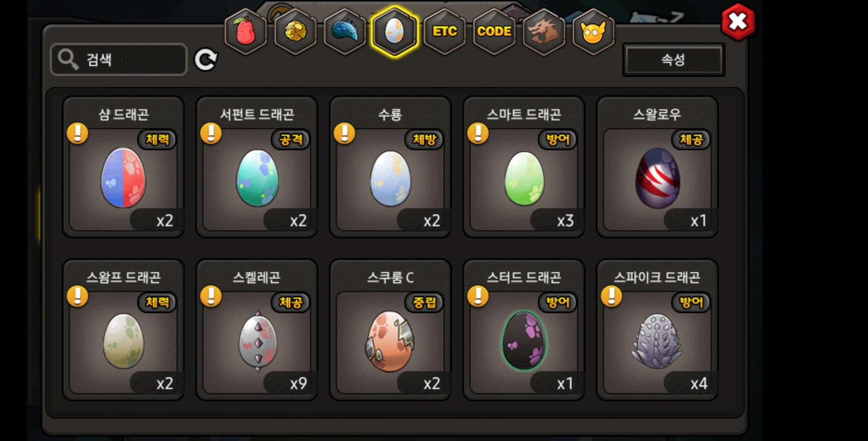The width and height of the screenshot is (868, 441).
Task: Select the green 스마트 드래곤 egg
Action: [524, 178]
